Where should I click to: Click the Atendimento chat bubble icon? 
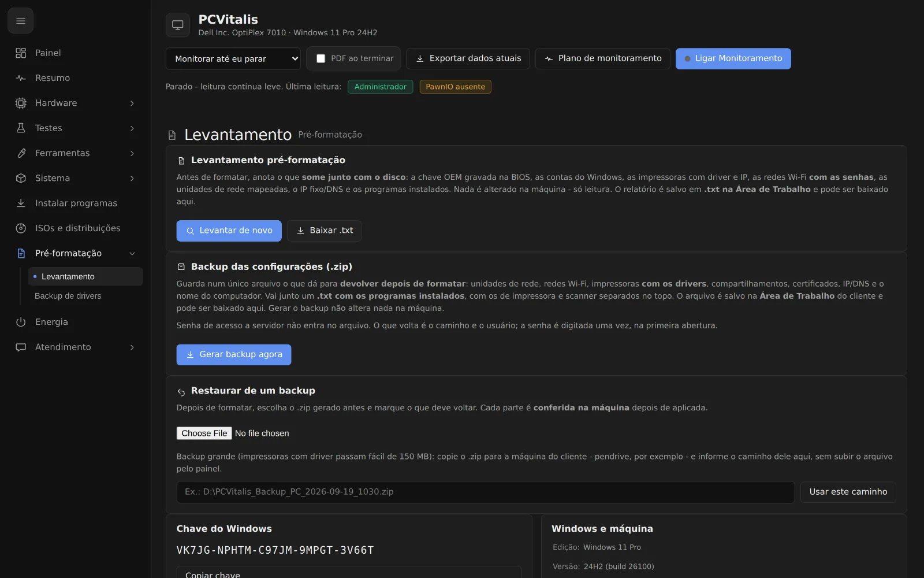click(x=21, y=347)
